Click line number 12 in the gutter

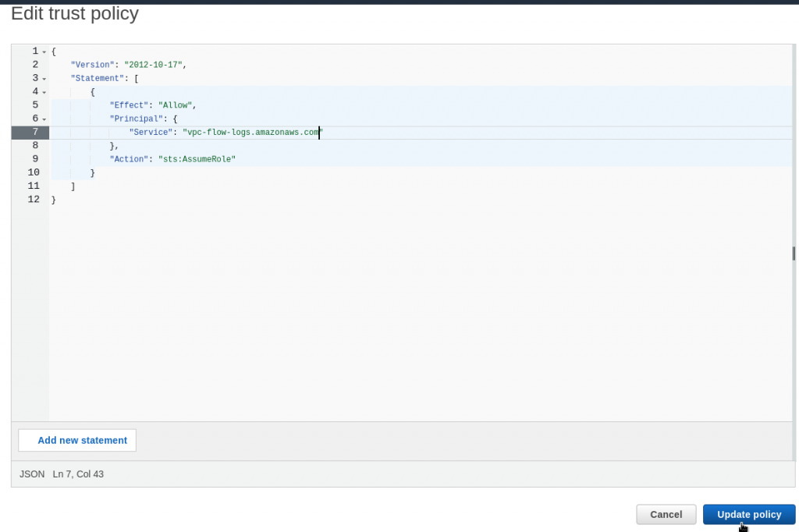click(x=33, y=199)
